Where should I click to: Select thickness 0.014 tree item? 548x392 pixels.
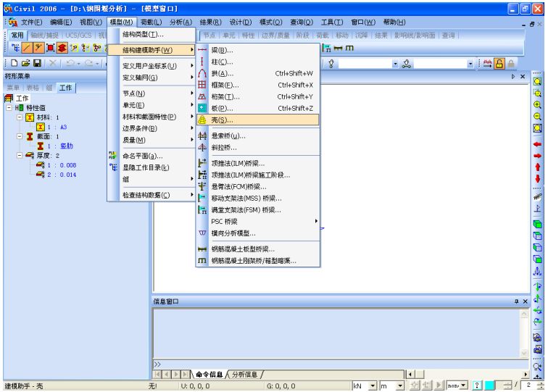click(x=68, y=175)
